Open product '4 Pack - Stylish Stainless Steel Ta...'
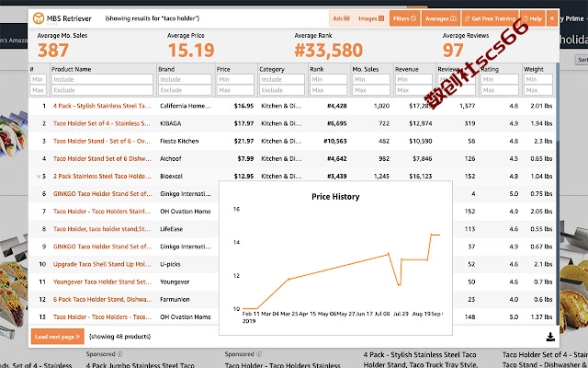588x368 pixels. (102, 106)
